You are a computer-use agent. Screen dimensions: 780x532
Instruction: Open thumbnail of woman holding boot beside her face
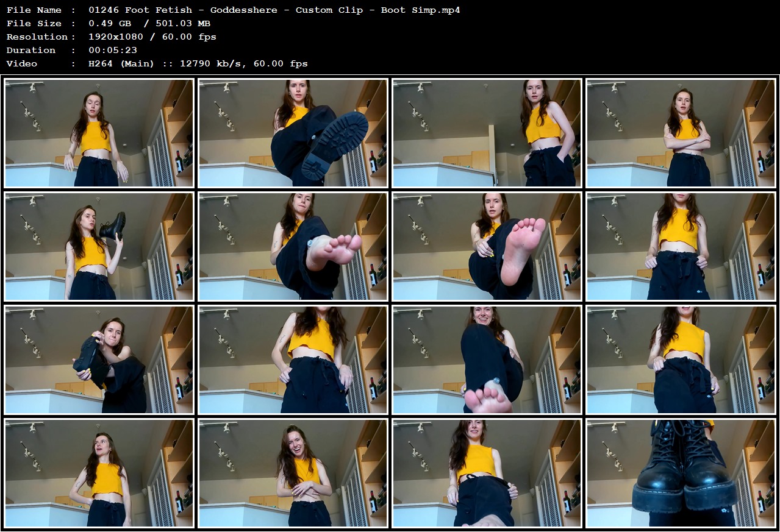tap(99, 246)
